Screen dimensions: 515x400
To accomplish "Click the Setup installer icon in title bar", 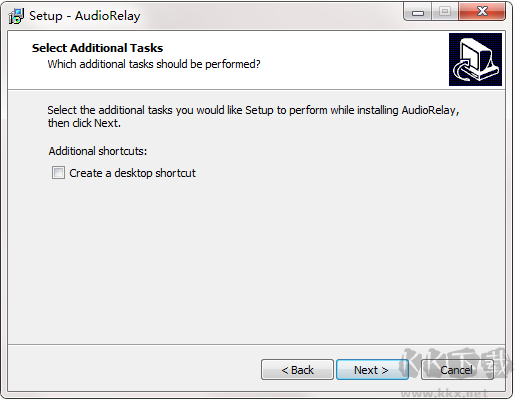I will click(16, 16).
